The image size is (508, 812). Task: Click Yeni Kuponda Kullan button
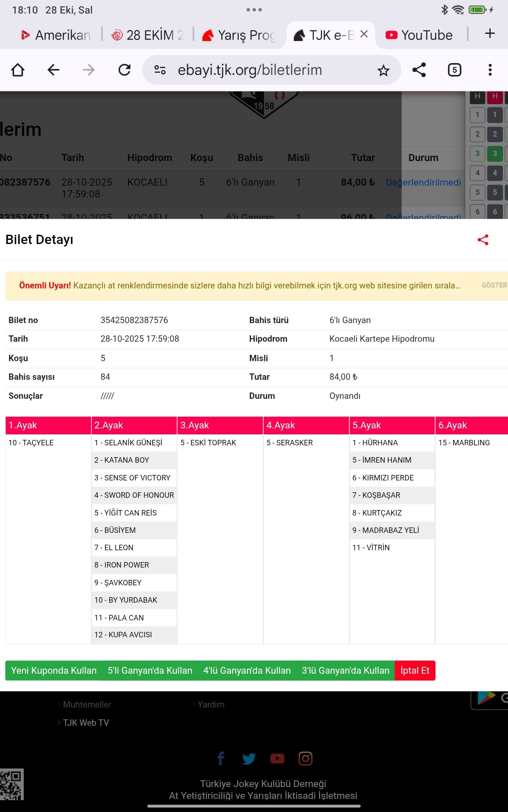pos(54,671)
